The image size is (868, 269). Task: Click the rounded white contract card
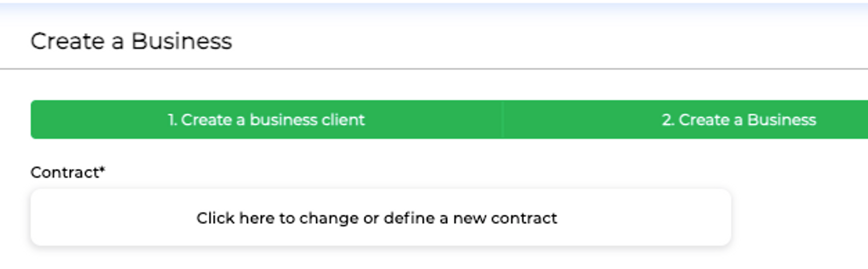click(x=380, y=217)
